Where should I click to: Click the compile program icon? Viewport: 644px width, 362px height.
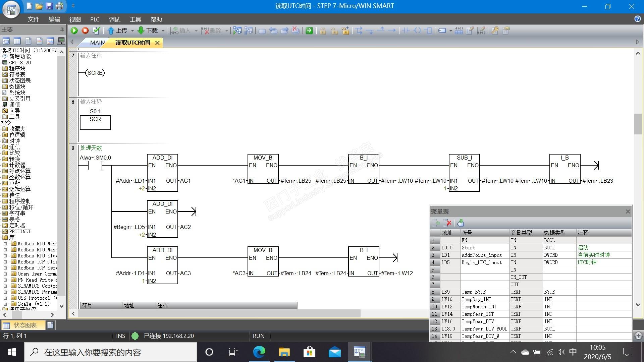96,31
